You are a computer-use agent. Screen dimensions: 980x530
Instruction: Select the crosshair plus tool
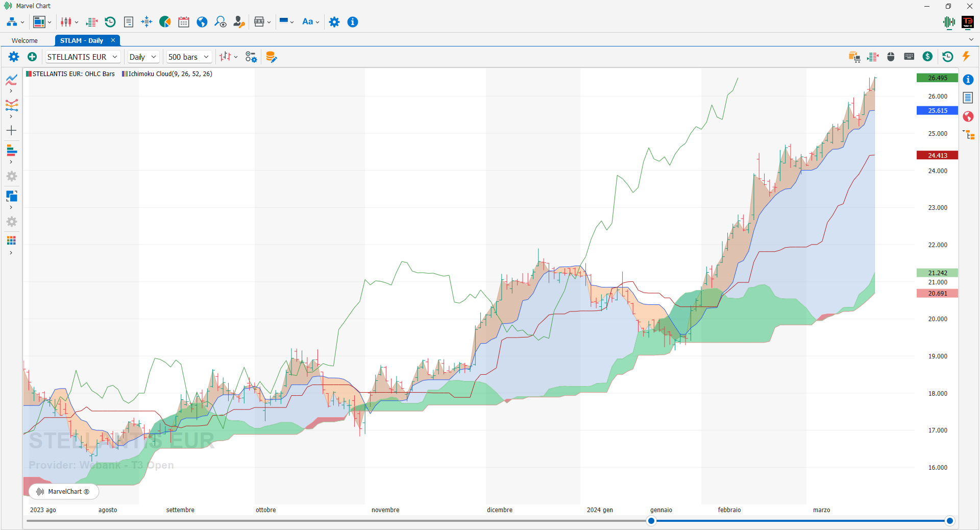point(12,131)
